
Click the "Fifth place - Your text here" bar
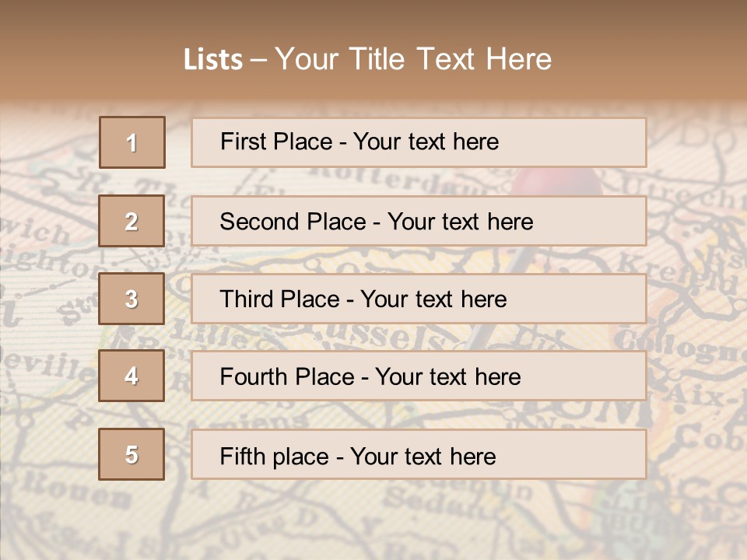point(419,454)
